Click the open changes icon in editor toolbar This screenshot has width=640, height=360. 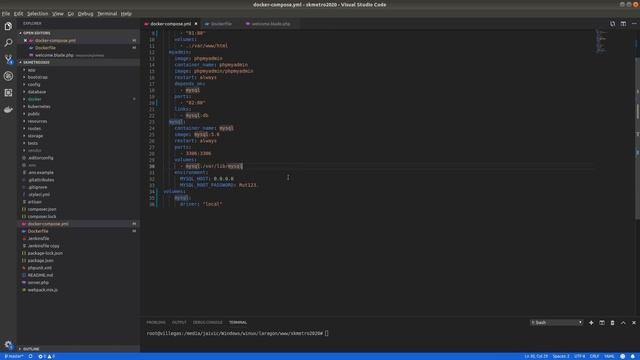point(612,24)
